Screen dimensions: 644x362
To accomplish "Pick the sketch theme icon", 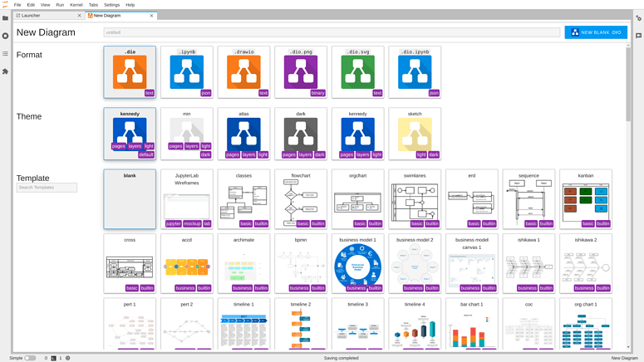I will pyautogui.click(x=415, y=134).
